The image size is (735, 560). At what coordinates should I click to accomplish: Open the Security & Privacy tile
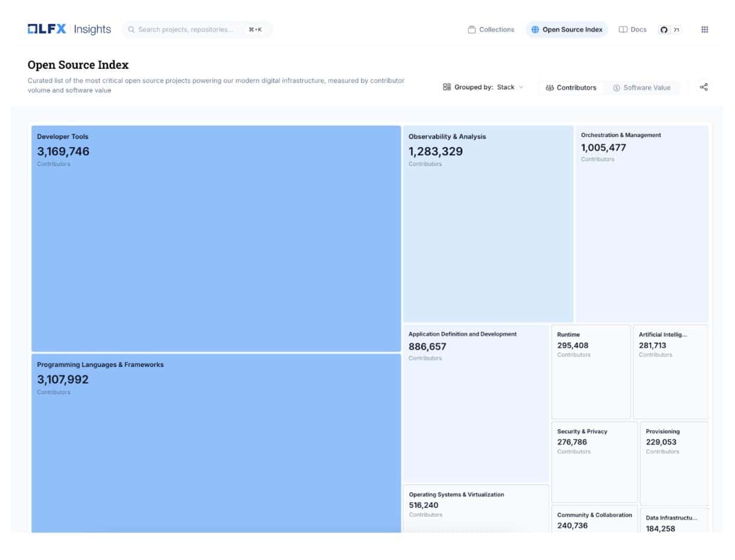[x=594, y=462]
